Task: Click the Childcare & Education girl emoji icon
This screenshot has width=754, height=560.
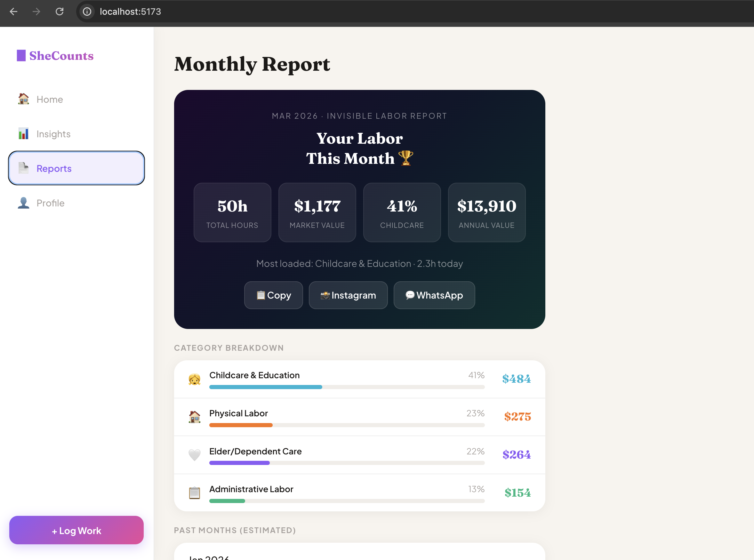Action: pos(194,379)
